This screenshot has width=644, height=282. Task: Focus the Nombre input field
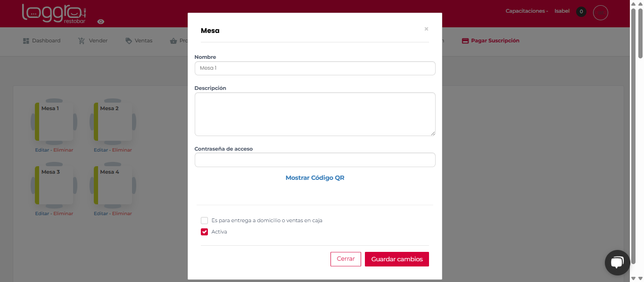coord(315,68)
